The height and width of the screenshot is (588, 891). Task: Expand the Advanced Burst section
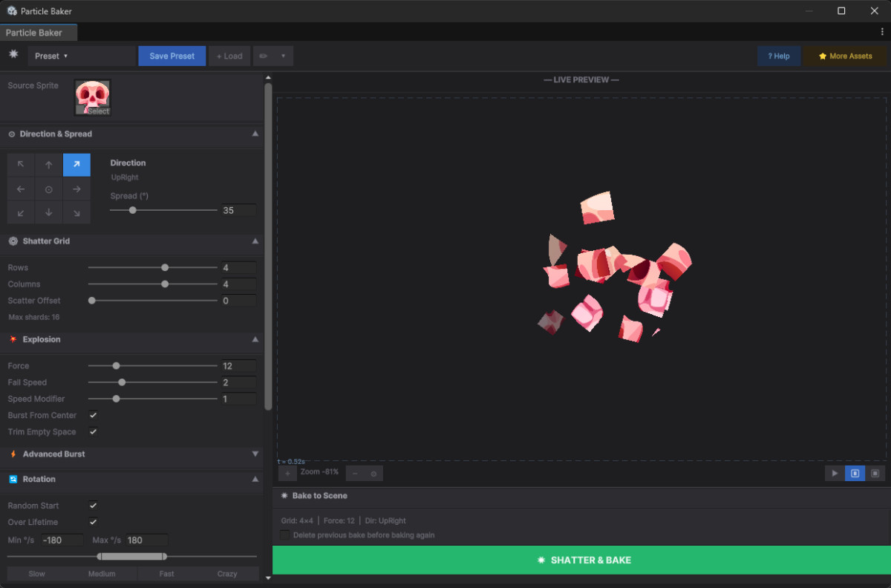[x=255, y=454]
